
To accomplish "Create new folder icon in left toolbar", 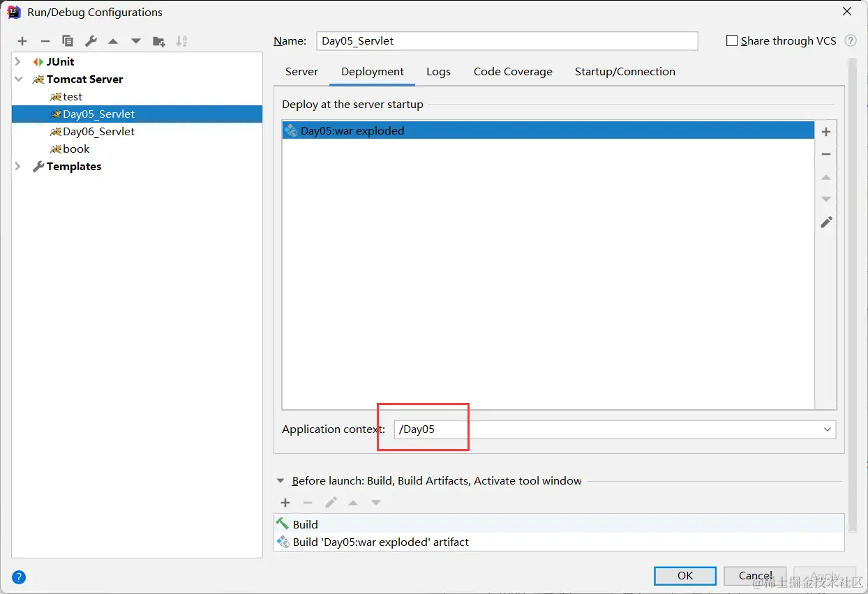I will (159, 41).
